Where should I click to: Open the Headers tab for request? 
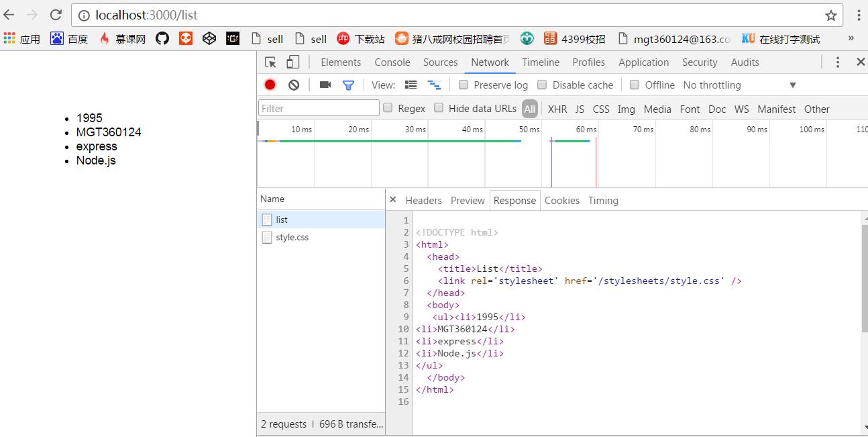coord(423,201)
